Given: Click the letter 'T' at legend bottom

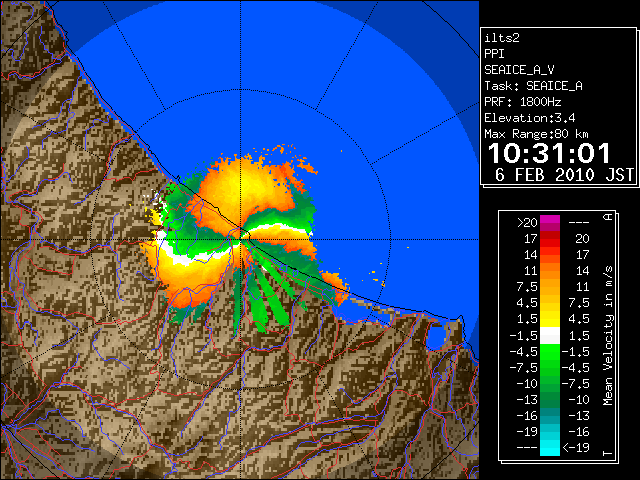Looking at the screenshot, I should click(x=608, y=453).
